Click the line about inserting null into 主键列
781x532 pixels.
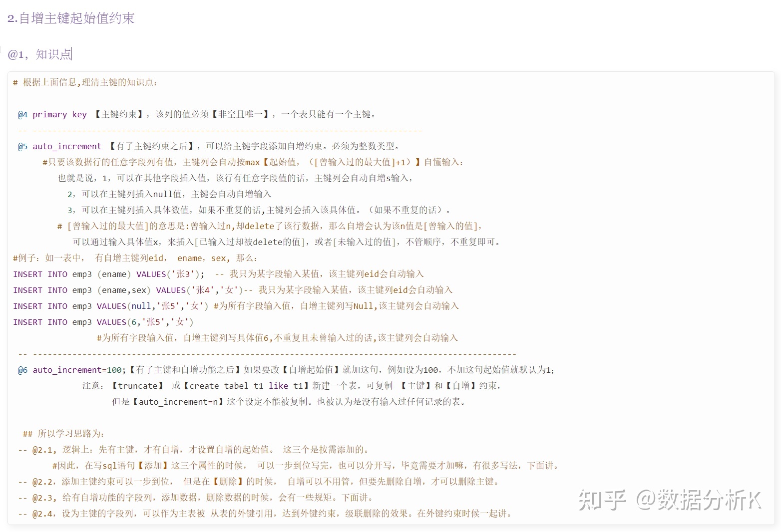tap(169, 194)
